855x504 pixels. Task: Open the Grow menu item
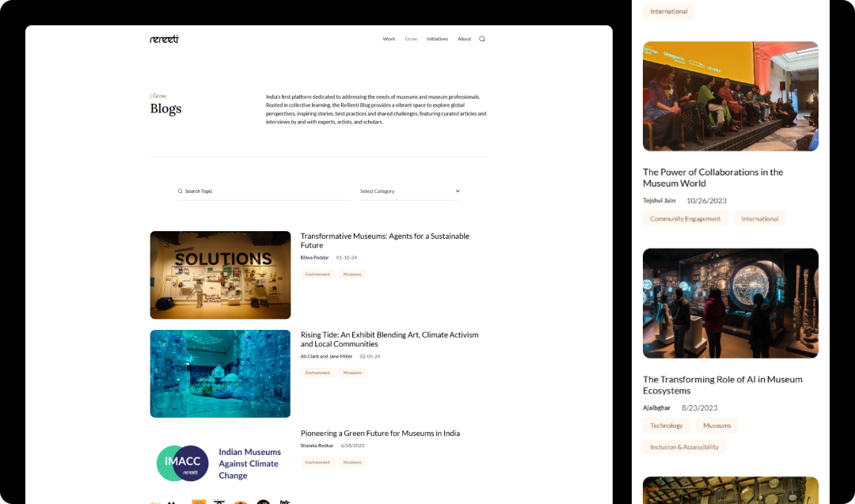pyautogui.click(x=411, y=39)
